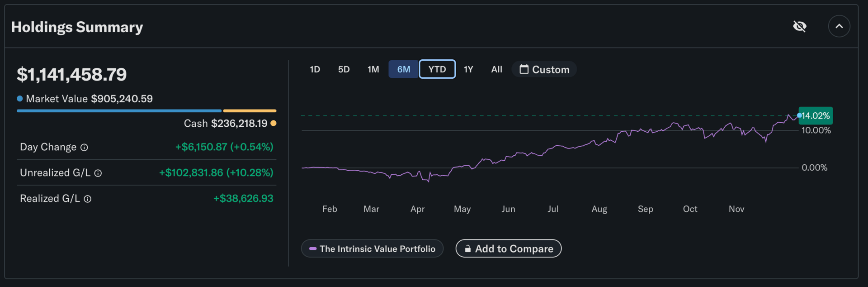Switch chart to 1M range
Viewport: 868px width, 287px height.
(373, 69)
